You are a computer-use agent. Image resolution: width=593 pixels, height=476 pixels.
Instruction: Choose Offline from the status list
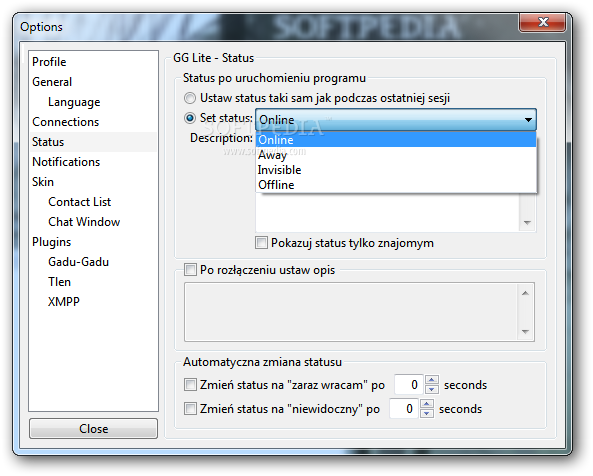tap(396, 185)
